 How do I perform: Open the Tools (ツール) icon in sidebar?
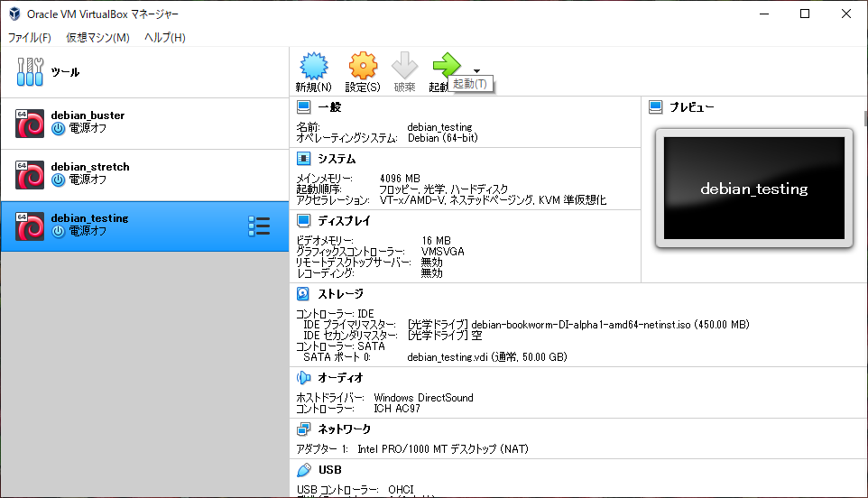(x=30, y=72)
